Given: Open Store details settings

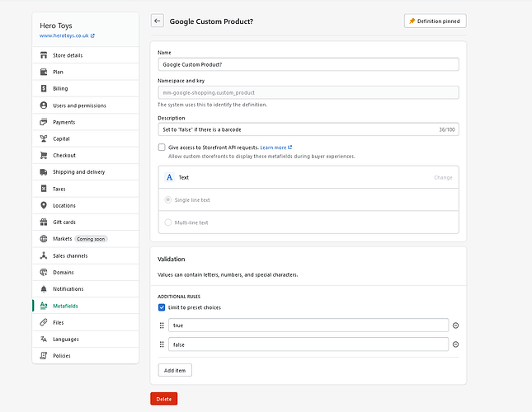Looking at the screenshot, I should click(61, 55).
